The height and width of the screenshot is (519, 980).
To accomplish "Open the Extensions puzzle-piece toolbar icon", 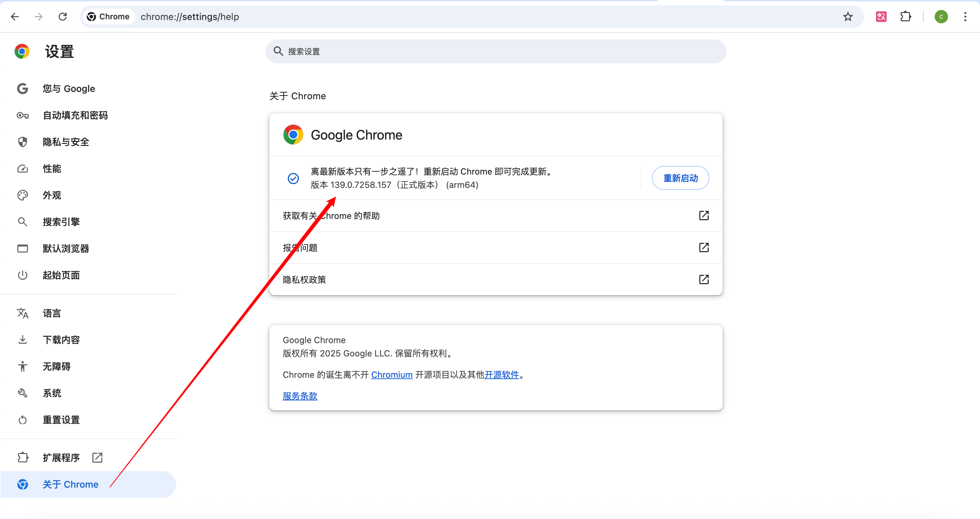I will tap(906, 17).
